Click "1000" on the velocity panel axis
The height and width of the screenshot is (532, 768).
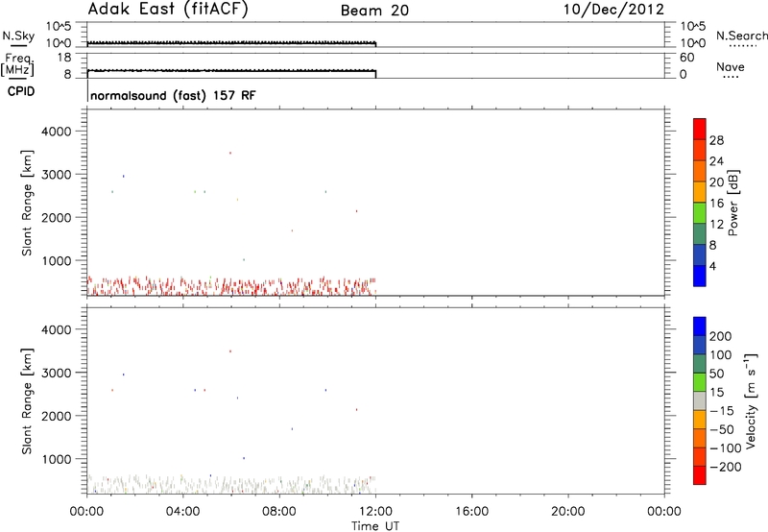coord(56,459)
